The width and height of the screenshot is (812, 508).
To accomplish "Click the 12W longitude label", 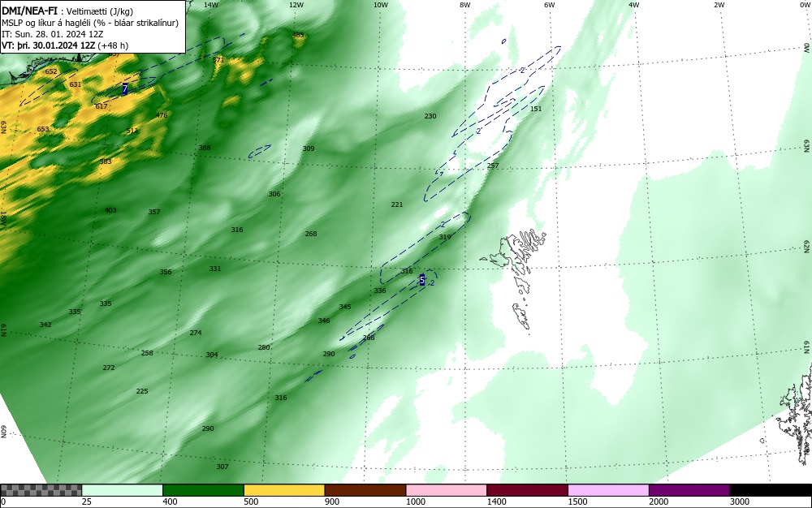I will 296,5.
